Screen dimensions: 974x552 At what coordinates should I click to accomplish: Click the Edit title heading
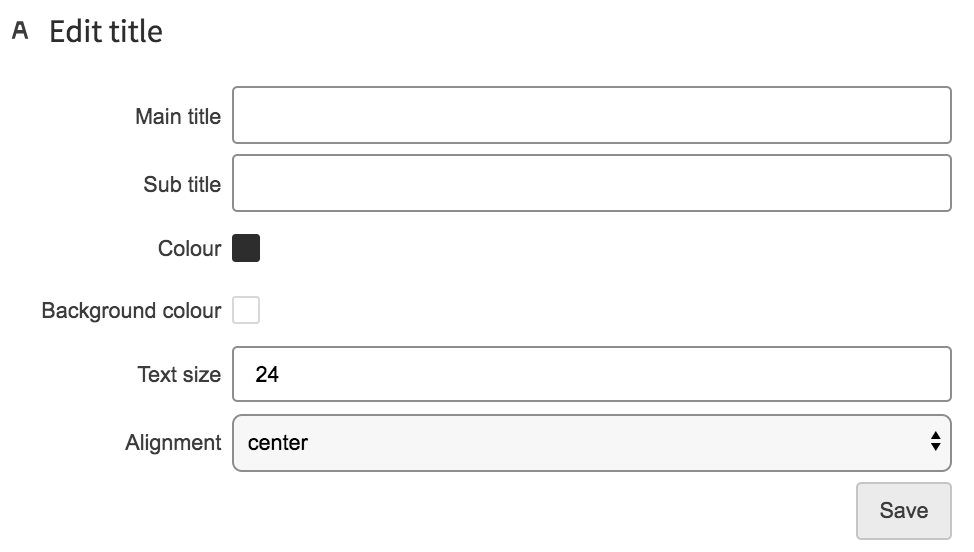coord(106,31)
